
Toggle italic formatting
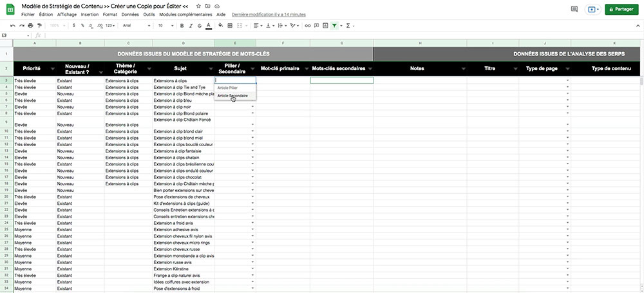point(191,26)
